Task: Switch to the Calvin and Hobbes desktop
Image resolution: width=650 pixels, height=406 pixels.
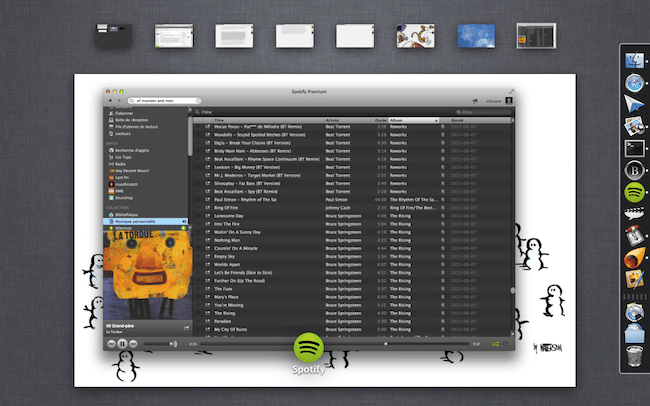Action: coord(416,36)
